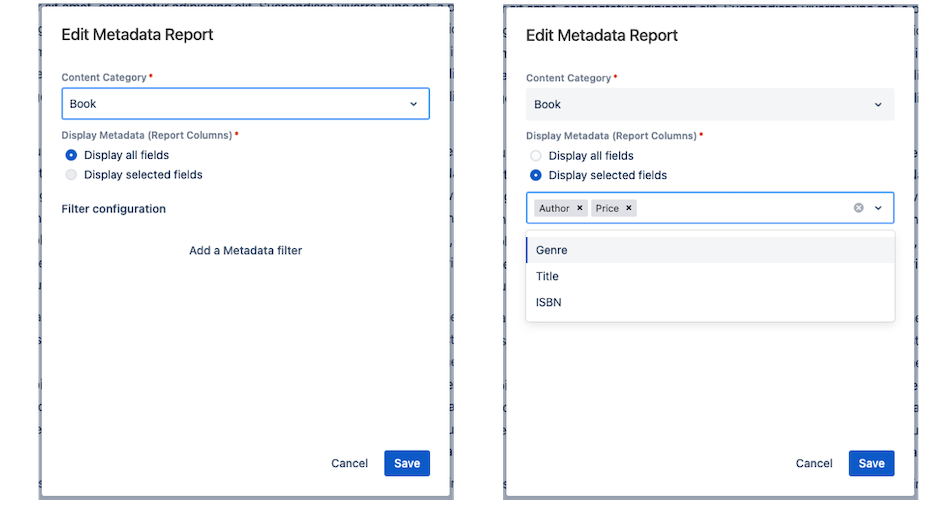The image size is (951, 510).
Task: Click the Content Category chevron above the Author tag
Action: point(878,104)
